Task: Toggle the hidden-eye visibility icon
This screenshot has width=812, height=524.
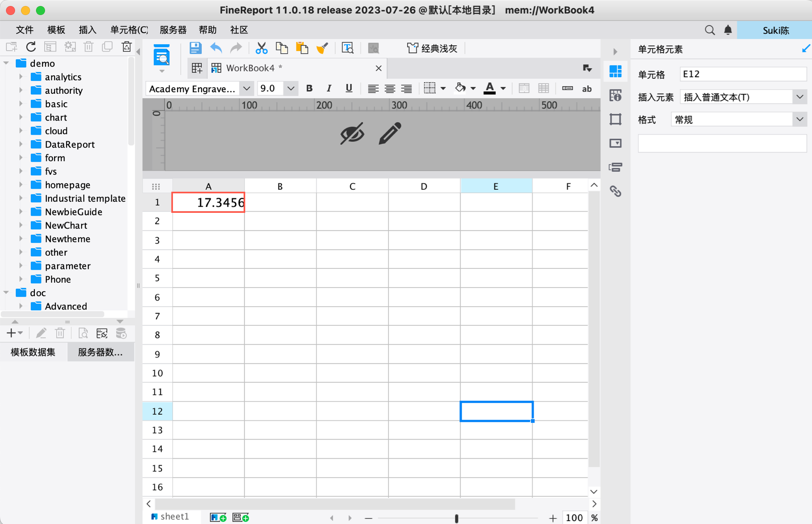Action: tap(352, 133)
